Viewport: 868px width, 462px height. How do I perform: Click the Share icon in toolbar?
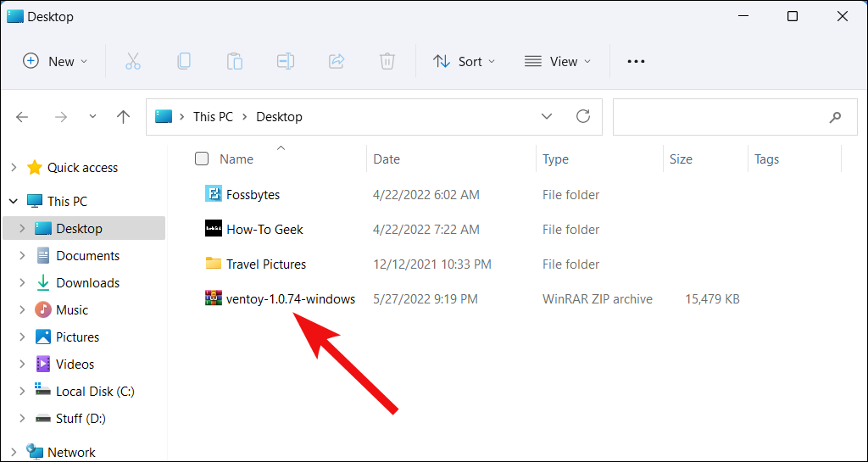(337, 61)
